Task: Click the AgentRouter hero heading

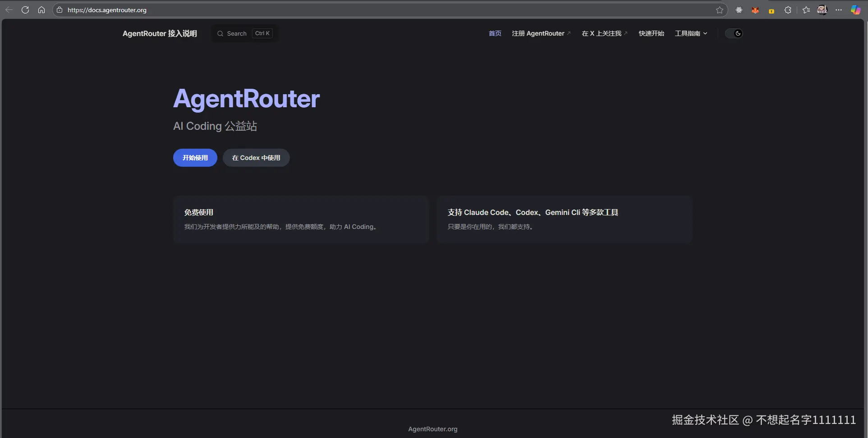Action: coord(247,99)
